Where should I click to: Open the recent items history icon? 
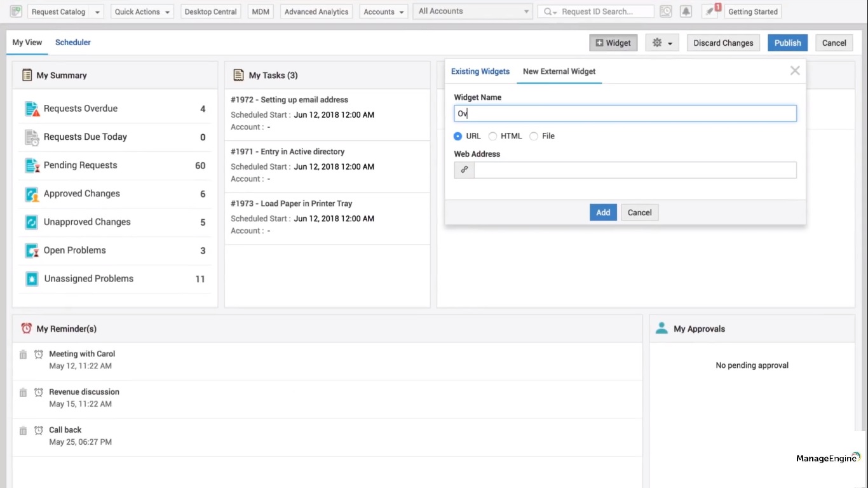(x=665, y=11)
